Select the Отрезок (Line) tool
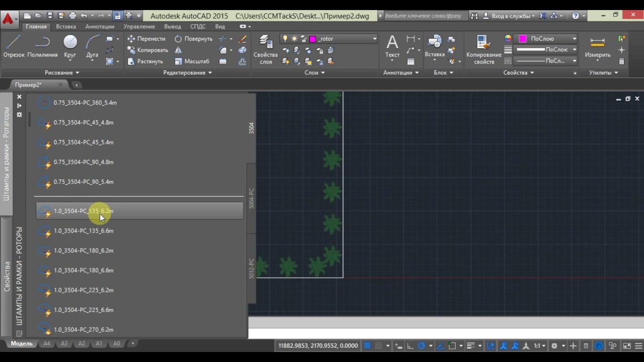The width and height of the screenshot is (644, 362). pyautogui.click(x=14, y=46)
